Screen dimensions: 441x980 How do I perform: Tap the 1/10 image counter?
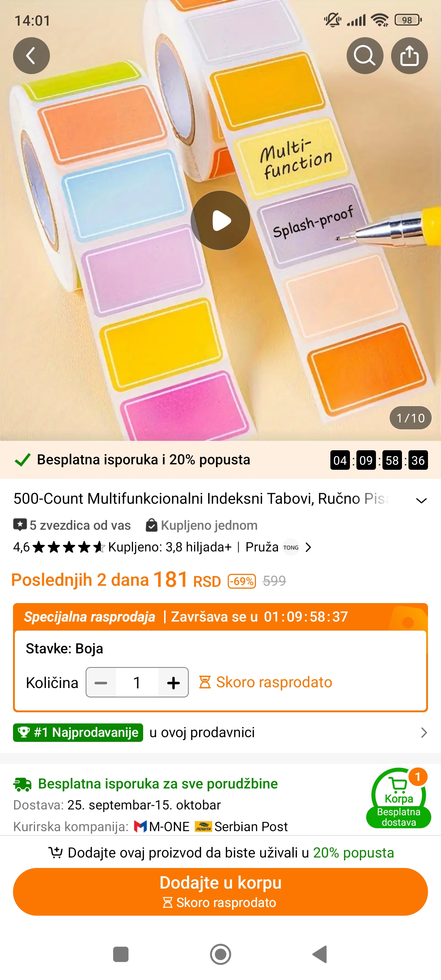point(410,418)
